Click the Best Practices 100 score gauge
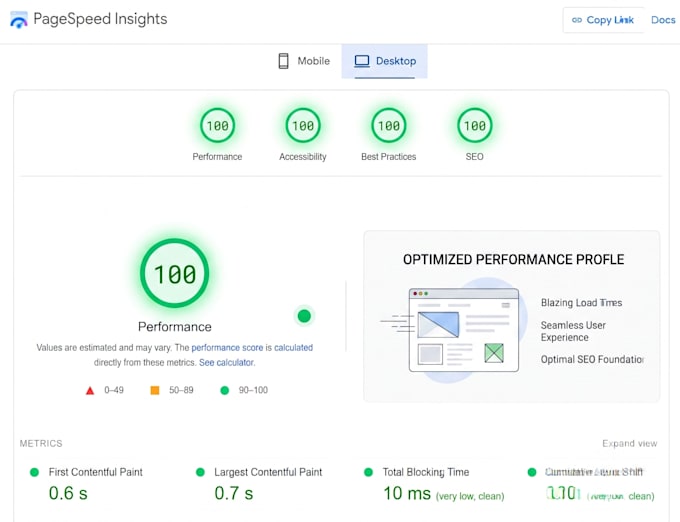Screen dimensions: 680x522 click(389, 126)
